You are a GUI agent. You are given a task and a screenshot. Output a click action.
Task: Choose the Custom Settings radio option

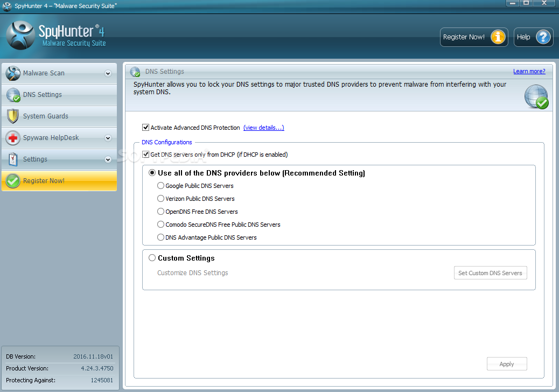coord(152,258)
